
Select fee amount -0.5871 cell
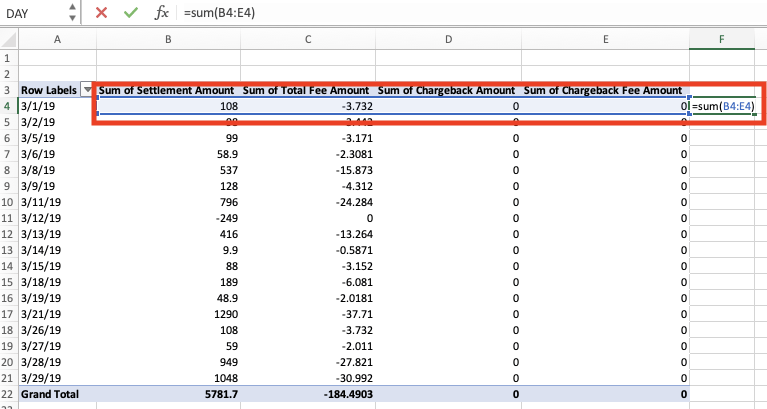pos(308,250)
